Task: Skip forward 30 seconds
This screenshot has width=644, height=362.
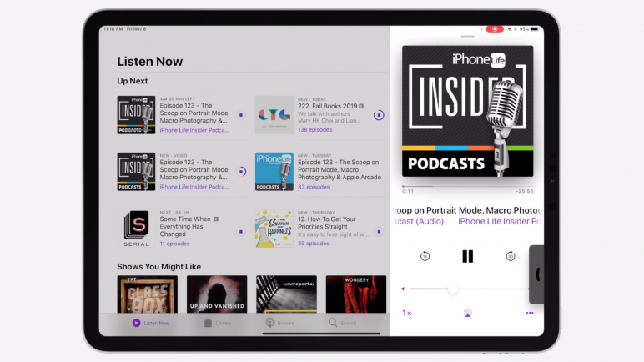Action: [x=510, y=256]
